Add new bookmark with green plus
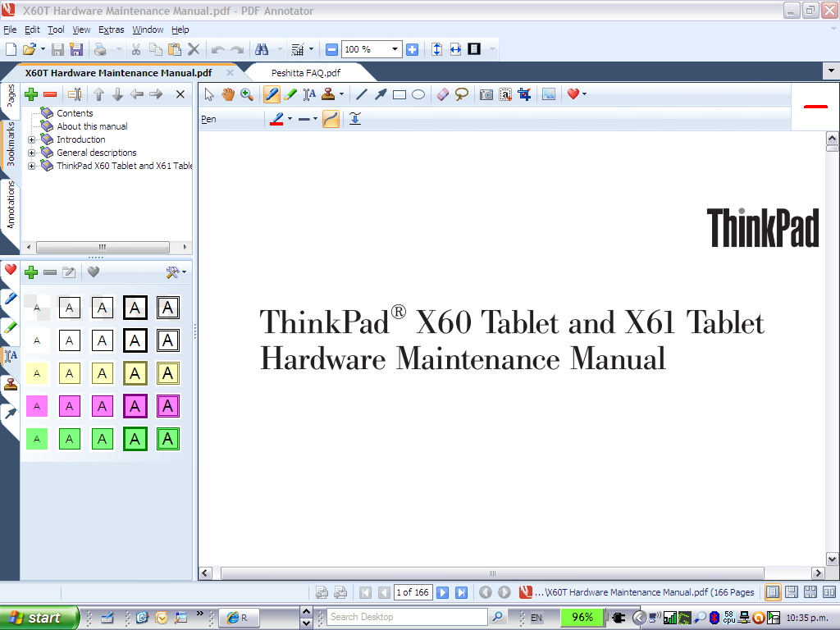Screen dimensions: 840x630 tap(31, 95)
